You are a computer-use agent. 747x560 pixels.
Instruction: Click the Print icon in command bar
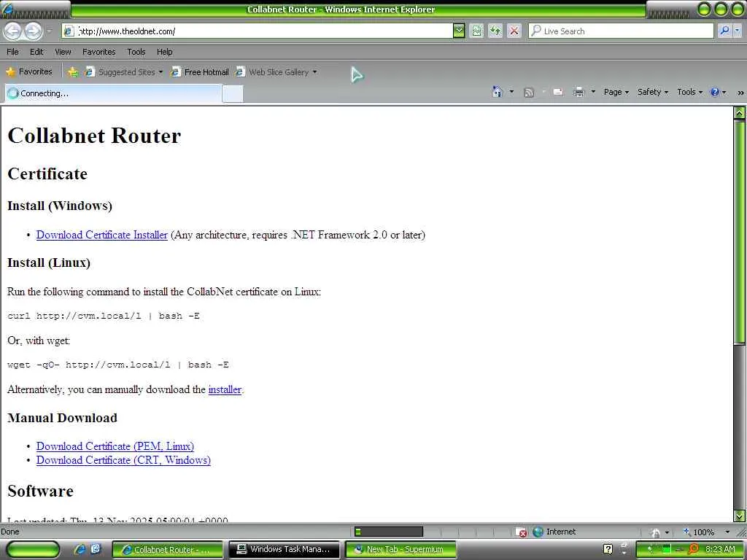[x=578, y=92]
